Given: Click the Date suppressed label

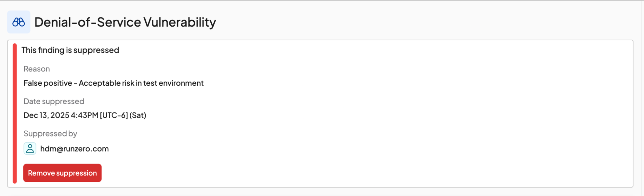Looking at the screenshot, I should (x=54, y=101).
